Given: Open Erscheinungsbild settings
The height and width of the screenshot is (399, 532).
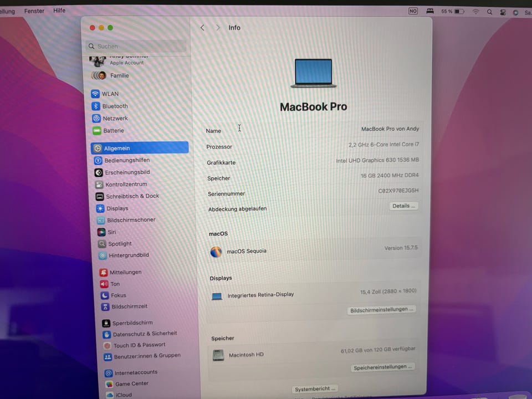Looking at the screenshot, I should click(x=122, y=172).
